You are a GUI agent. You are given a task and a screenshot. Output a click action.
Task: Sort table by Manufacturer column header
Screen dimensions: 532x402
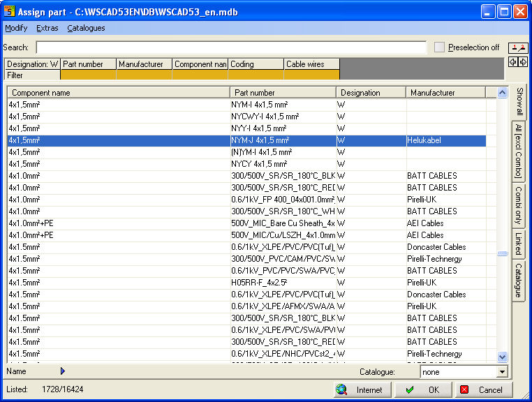446,93
